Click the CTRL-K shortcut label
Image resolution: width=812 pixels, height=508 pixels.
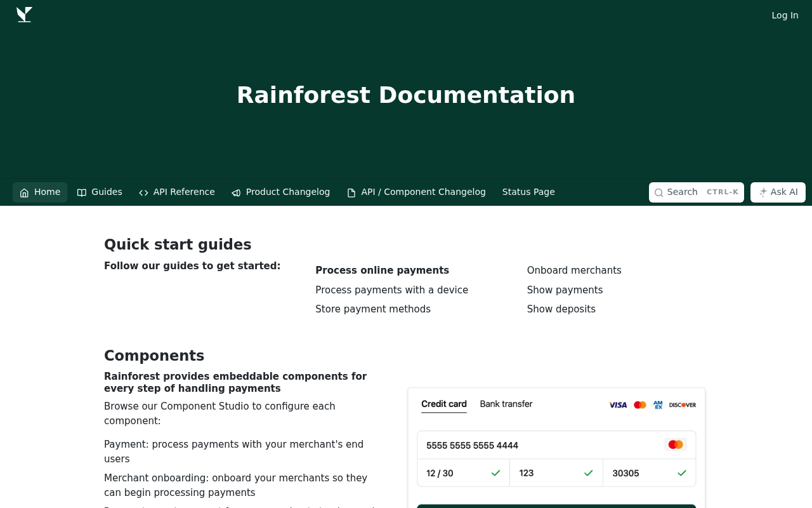723,192
